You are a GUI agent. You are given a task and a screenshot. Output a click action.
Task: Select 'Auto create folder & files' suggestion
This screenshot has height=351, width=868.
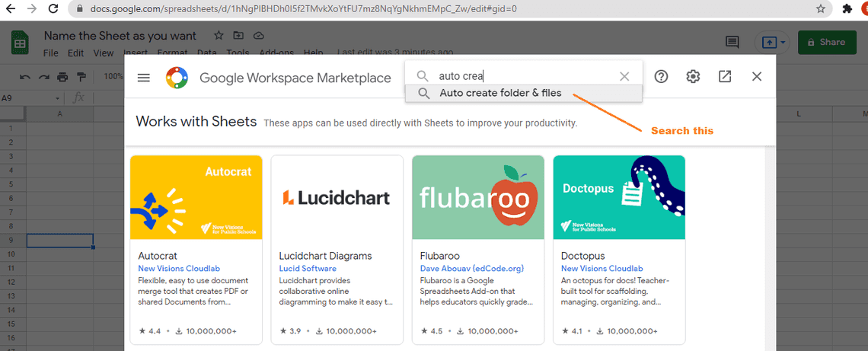pyautogui.click(x=500, y=93)
